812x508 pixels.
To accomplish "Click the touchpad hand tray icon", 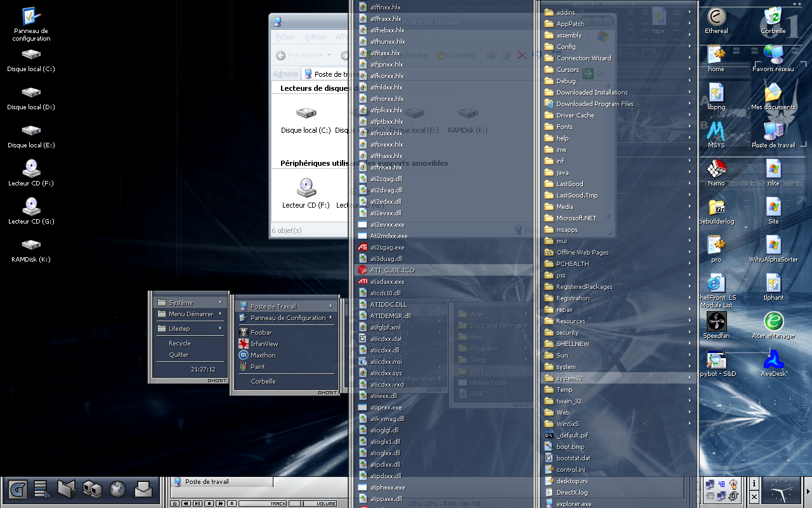I will [x=733, y=484].
